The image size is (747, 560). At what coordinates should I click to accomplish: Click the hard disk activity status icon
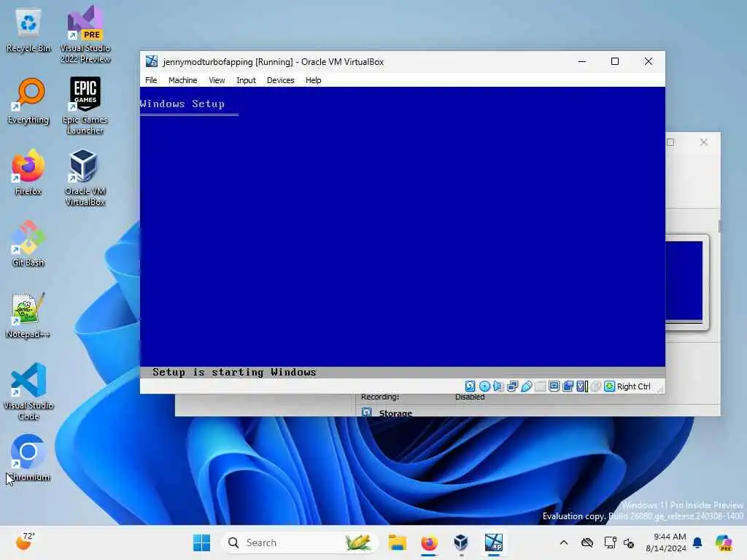pos(471,386)
